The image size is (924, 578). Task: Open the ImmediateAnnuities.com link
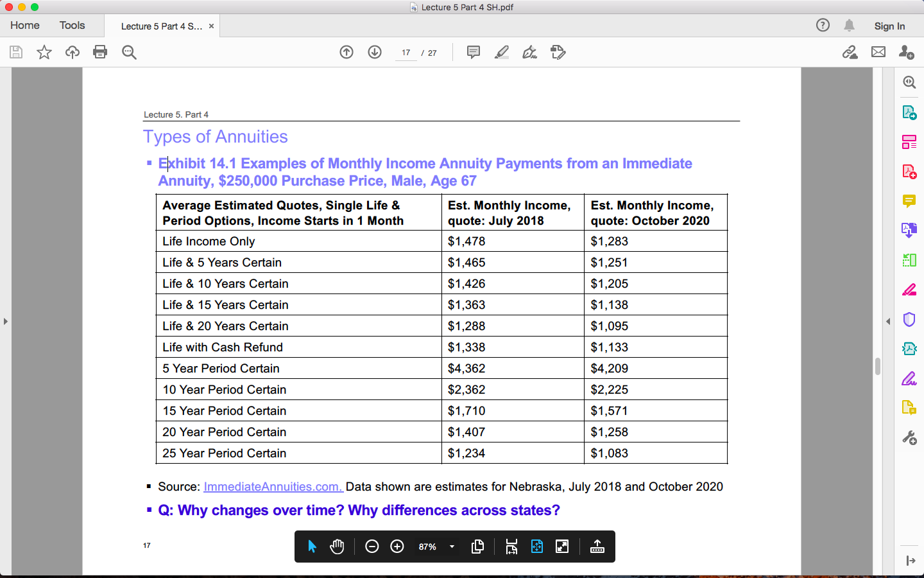pyautogui.click(x=273, y=487)
